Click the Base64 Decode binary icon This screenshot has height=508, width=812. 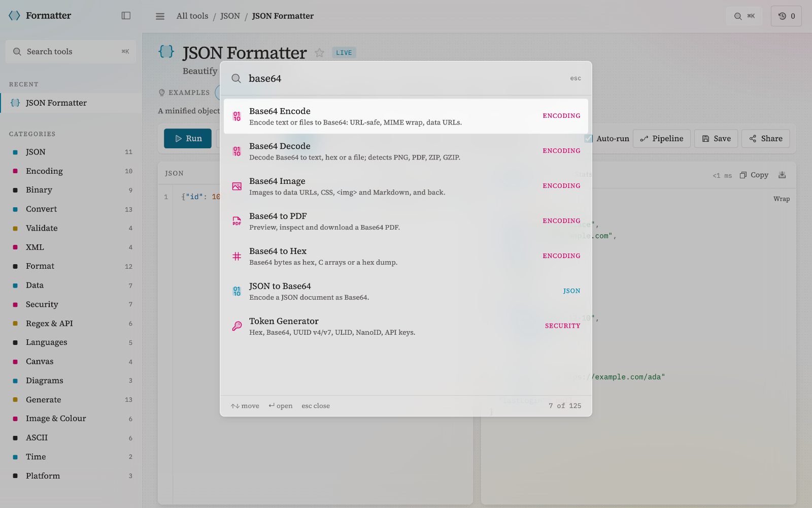(x=237, y=151)
